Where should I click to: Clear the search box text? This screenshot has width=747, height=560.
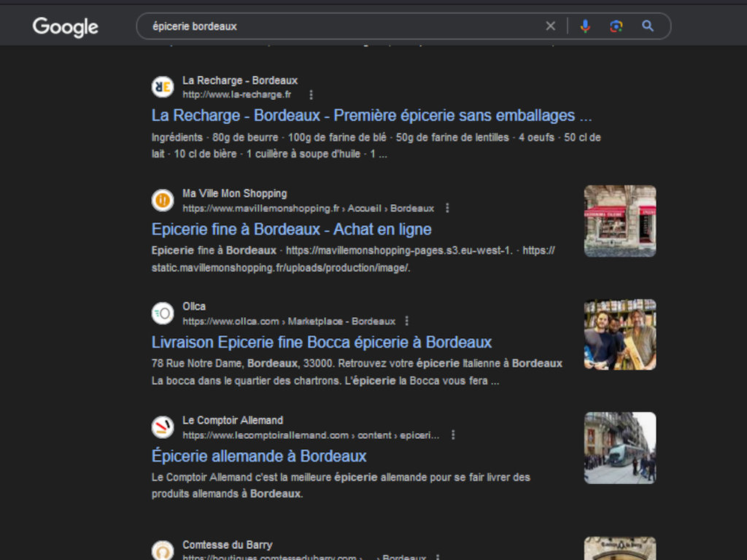click(x=550, y=26)
